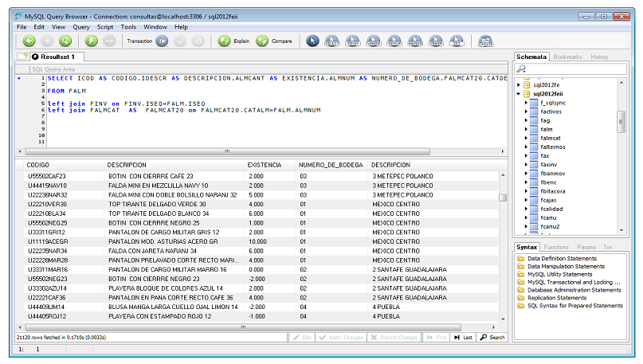This screenshot has width=643, height=364.
Task: Click the Apply Changes button
Action: tap(341, 338)
